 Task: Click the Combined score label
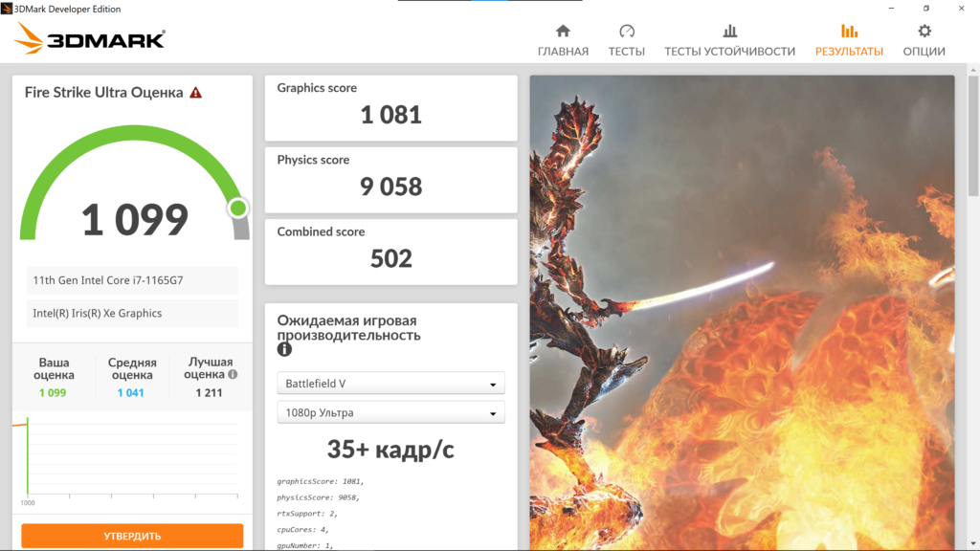321,231
